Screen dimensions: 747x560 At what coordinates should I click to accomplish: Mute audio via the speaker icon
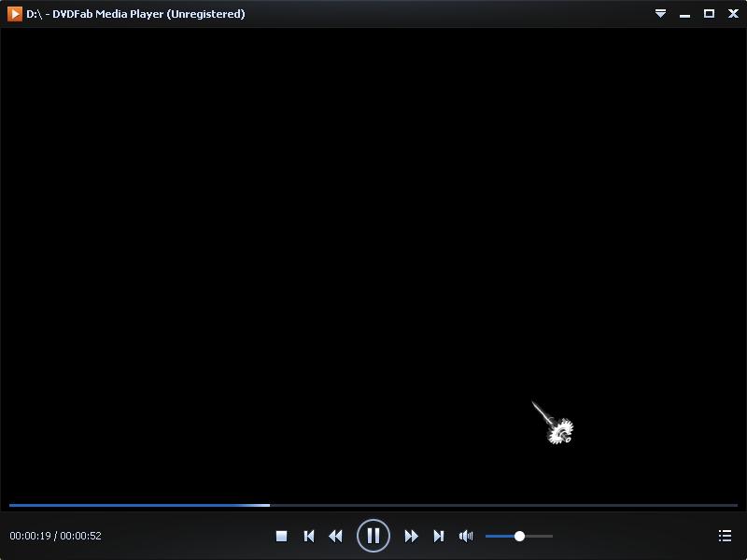click(x=466, y=536)
